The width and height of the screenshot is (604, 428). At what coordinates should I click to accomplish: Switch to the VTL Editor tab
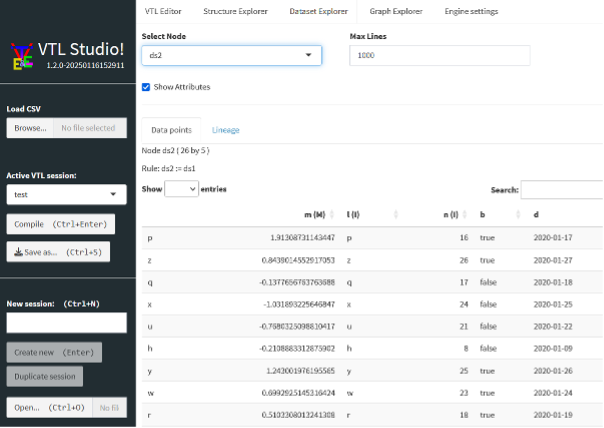[x=165, y=11]
